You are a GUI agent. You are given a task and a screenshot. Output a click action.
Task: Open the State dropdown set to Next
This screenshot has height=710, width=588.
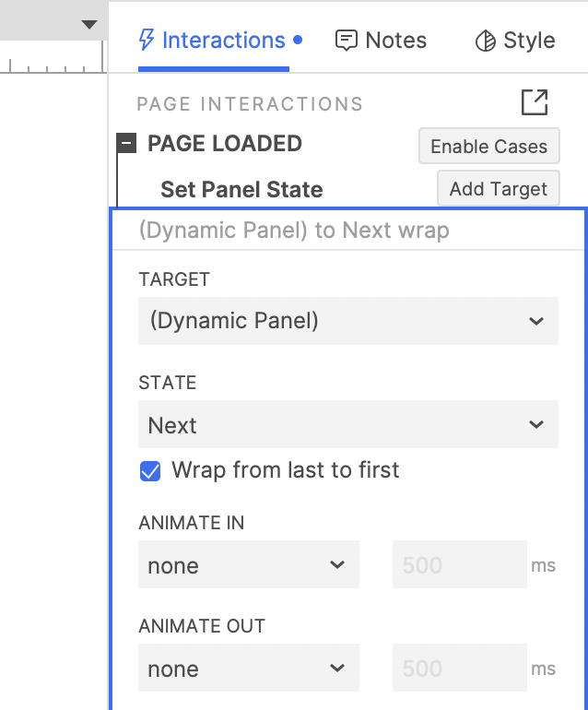[347, 425]
